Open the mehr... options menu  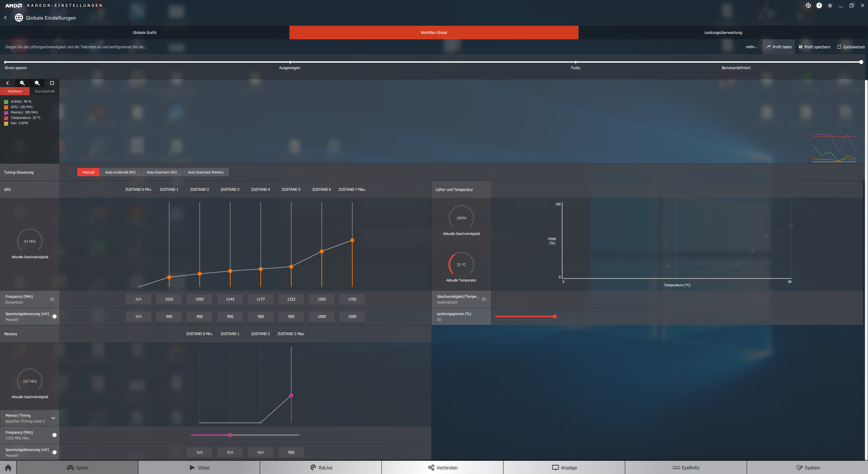click(x=751, y=47)
